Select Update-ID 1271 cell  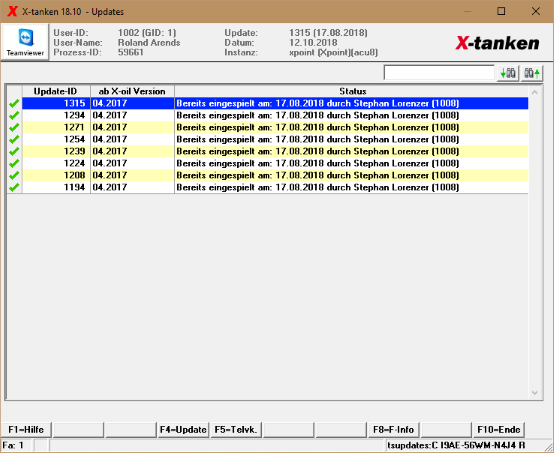pos(56,127)
